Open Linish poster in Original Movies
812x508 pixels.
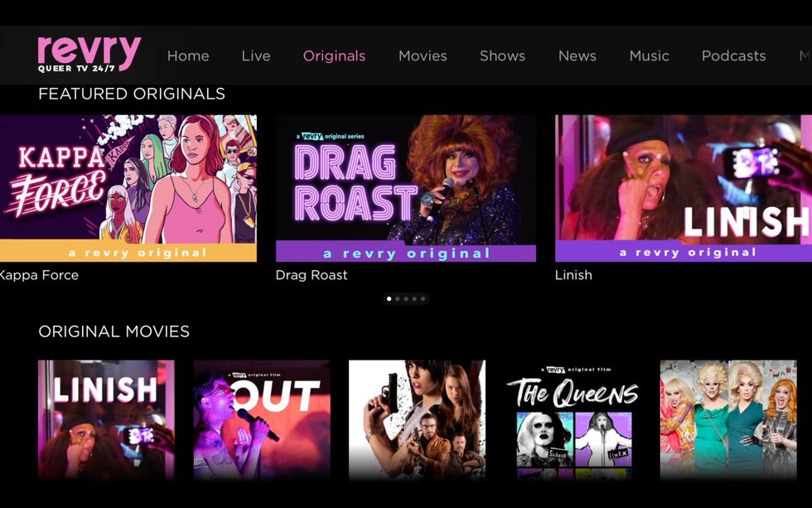point(106,420)
